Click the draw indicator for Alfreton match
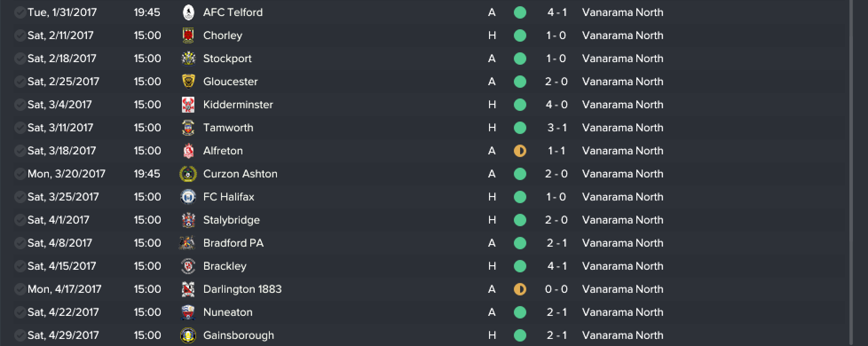 point(520,151)
